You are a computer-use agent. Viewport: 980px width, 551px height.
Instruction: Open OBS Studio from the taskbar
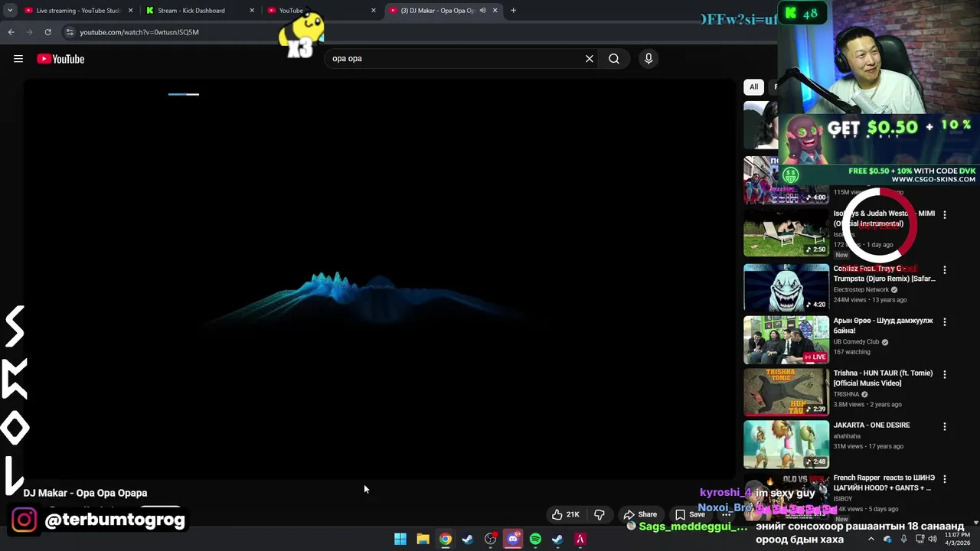point(491,539)
